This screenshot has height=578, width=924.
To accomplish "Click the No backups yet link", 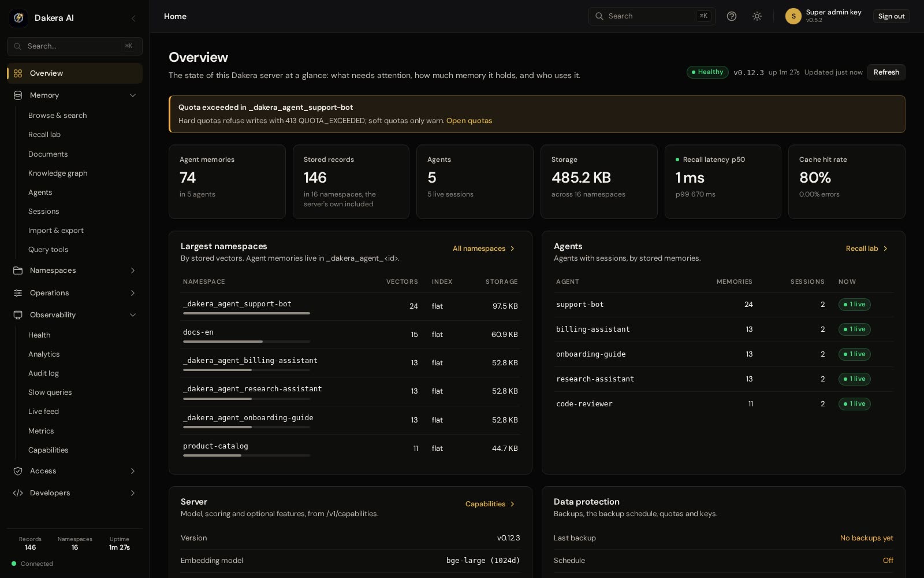I will pyautogui.click(x=866, y=538).
